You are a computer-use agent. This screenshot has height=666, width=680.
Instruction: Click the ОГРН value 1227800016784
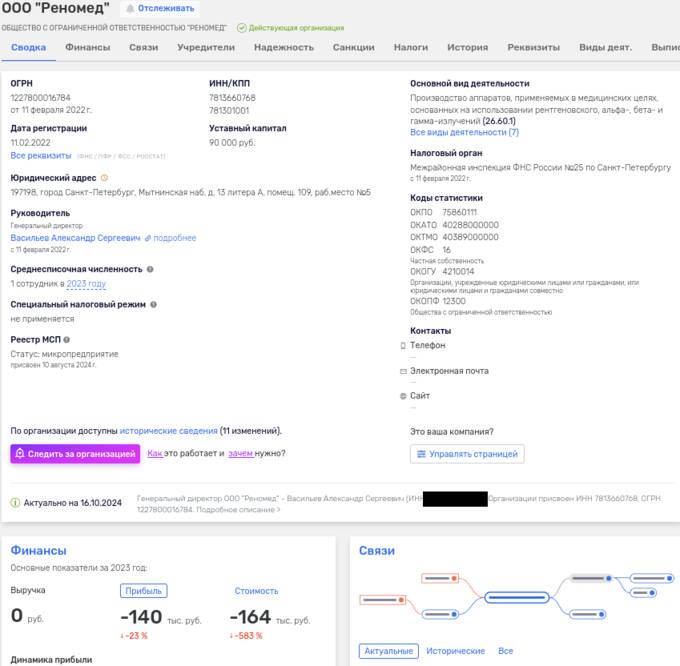click(x=40, y=98)
